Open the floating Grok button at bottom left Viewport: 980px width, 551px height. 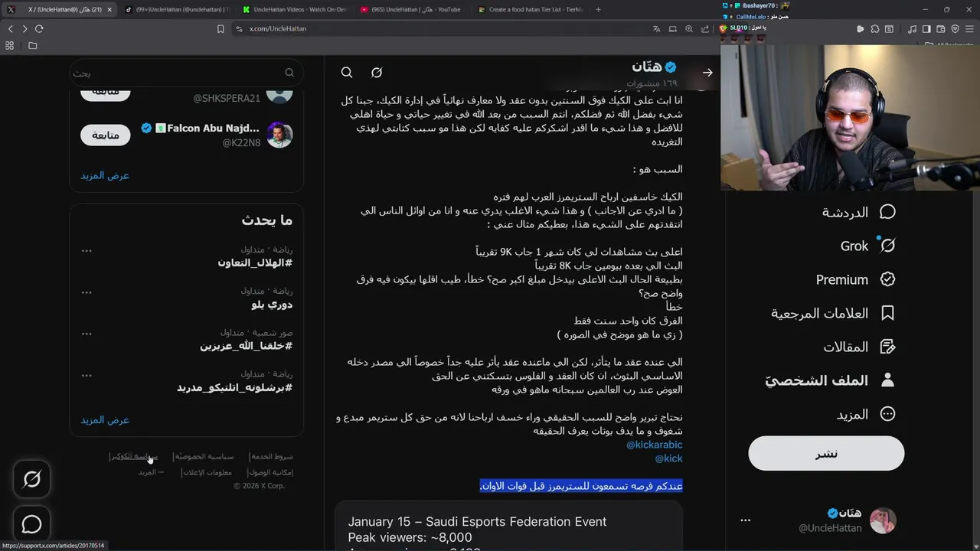coord(31,479)
